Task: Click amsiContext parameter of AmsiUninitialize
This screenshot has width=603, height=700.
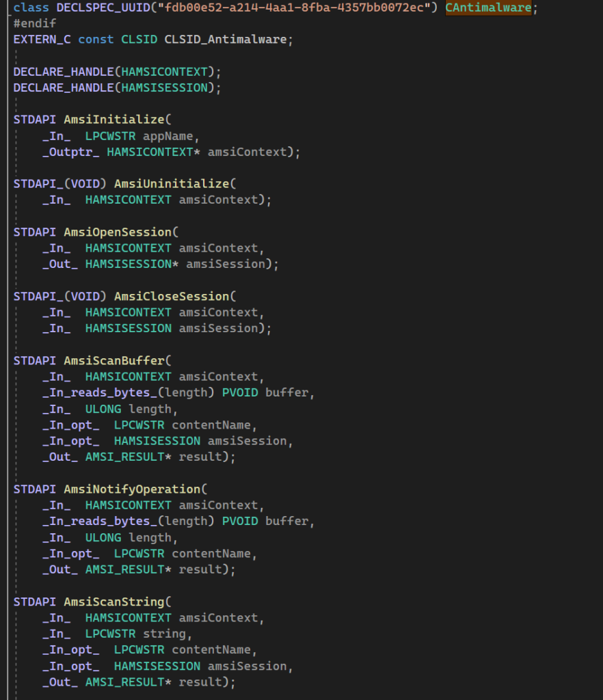Action: 218,200
